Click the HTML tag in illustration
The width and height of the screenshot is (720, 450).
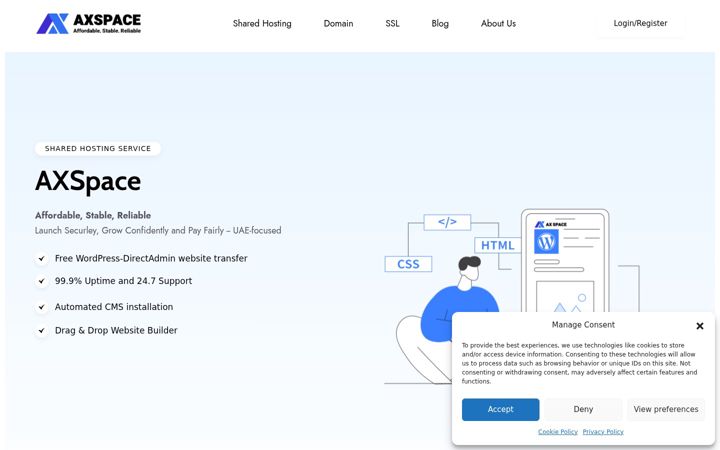point(498,245)
